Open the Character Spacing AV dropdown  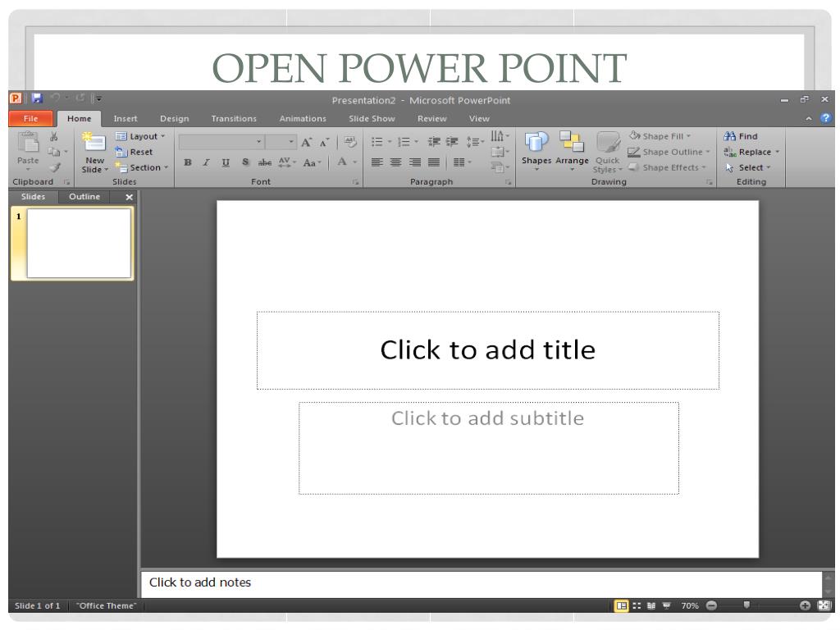point(287,162)
